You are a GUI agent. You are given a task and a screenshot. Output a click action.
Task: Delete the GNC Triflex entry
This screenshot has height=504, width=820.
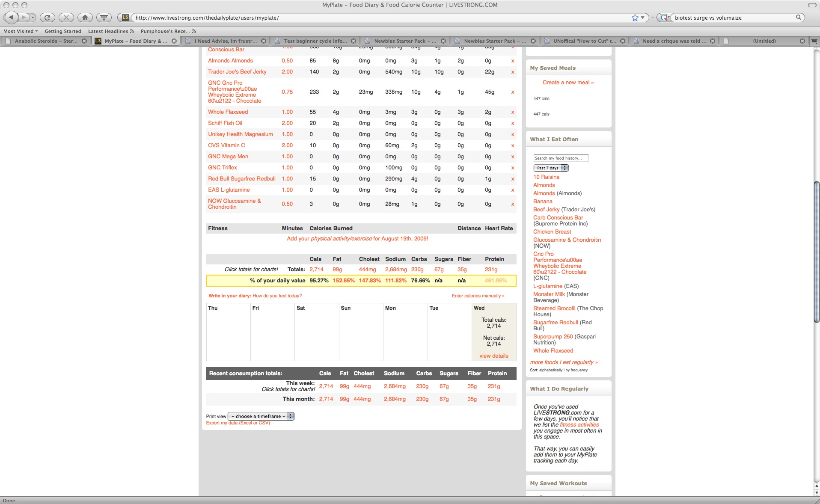(512, 168)
